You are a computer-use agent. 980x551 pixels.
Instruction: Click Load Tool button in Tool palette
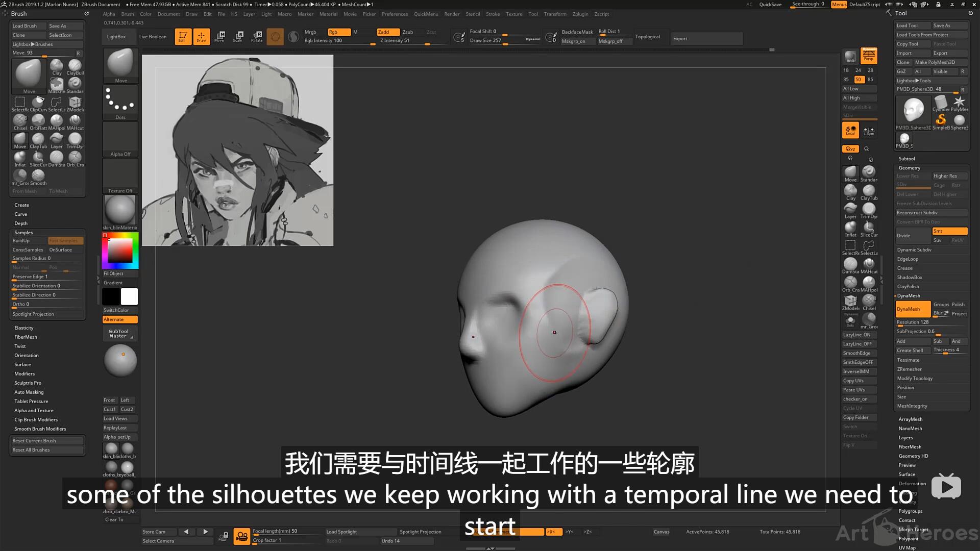click(x=913, y=26)
